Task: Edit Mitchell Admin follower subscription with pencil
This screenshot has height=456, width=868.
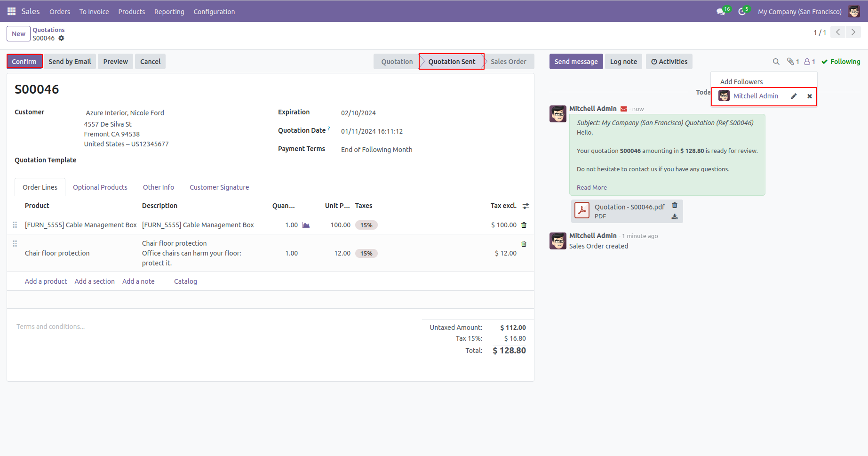Action: tap(794, 96)
